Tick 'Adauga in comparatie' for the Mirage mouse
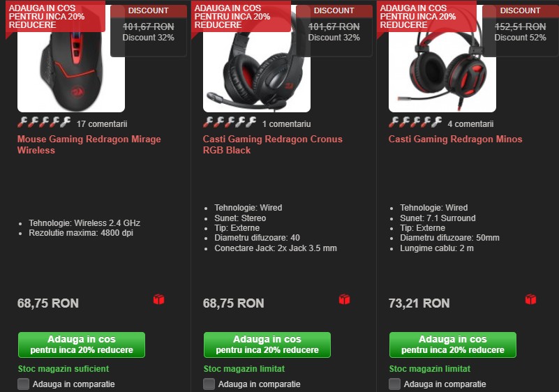This screenshot has height=392, width=559. point(24,384)
